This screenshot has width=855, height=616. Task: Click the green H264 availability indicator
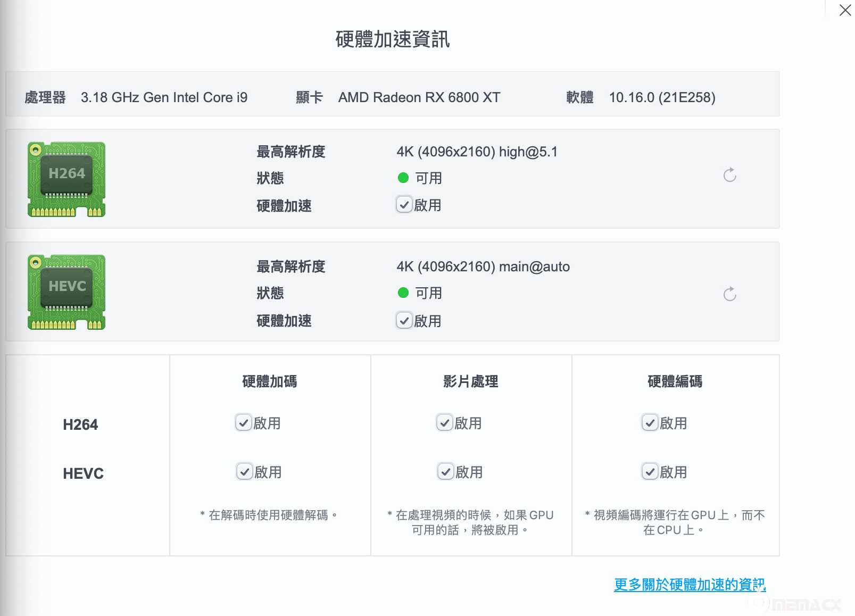coord(403,178)
